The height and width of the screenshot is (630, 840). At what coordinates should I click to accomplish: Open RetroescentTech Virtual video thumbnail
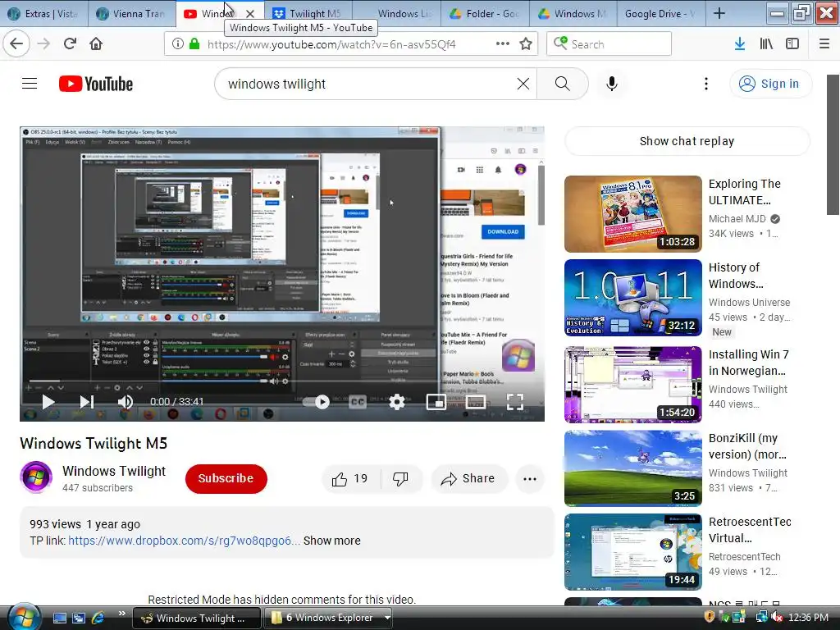[x=632, y=552]
